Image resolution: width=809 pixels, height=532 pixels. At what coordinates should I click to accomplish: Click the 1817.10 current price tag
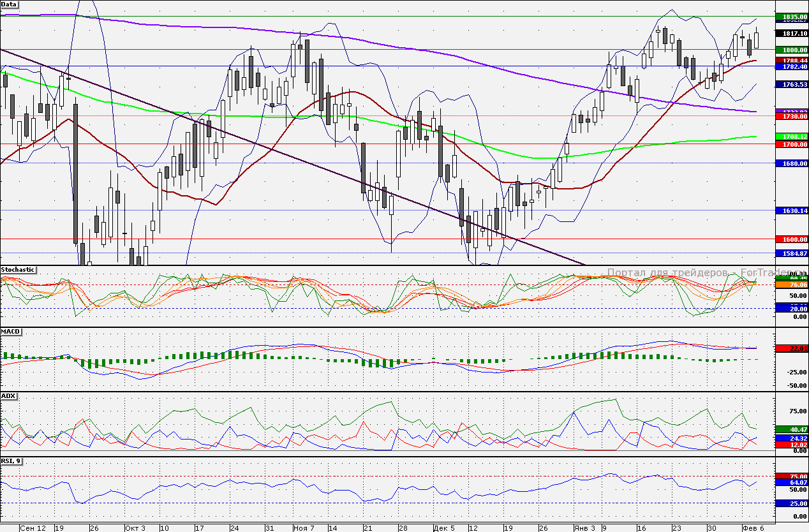(791, 33)
